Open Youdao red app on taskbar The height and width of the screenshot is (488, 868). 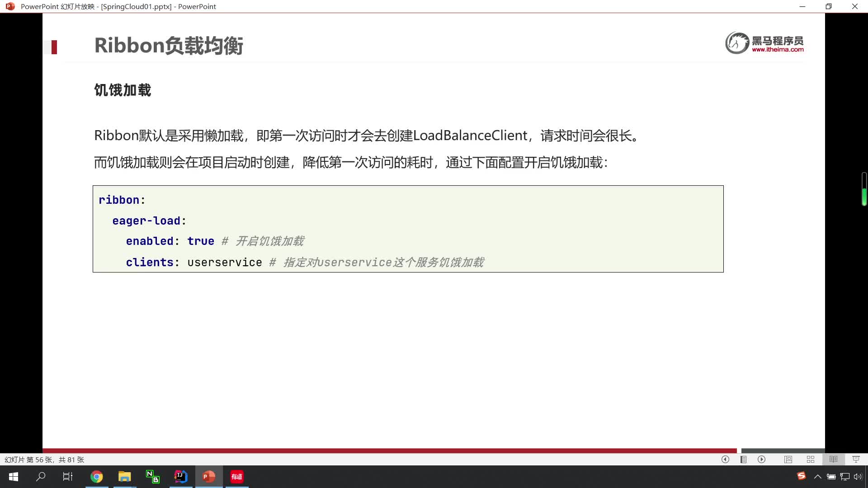click(237, 477)
